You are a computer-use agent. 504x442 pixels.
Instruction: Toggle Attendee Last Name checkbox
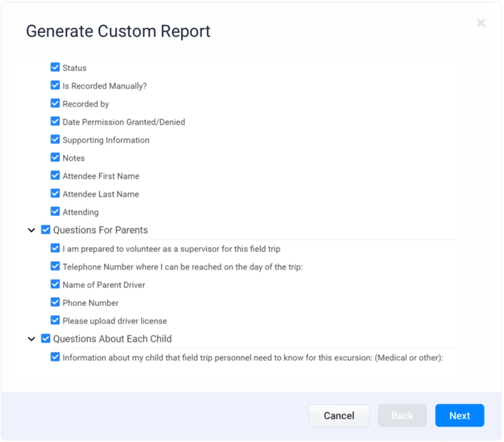coord(55,194)
